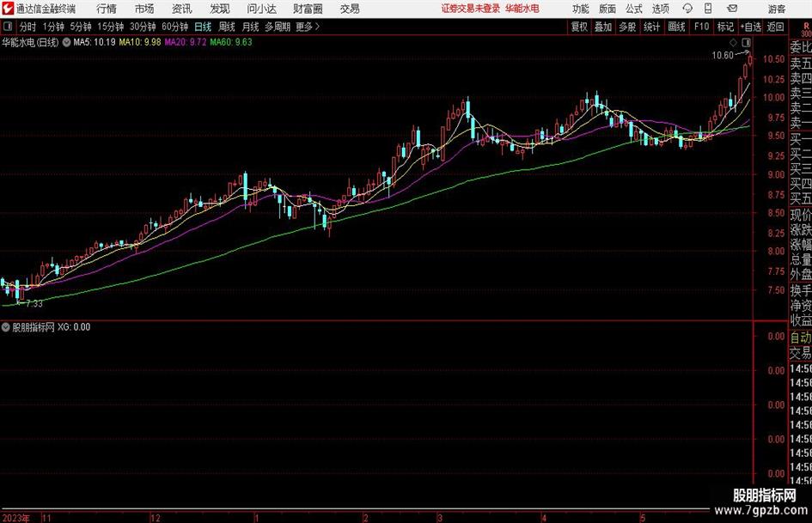Open the 版面 menu
Screen dimensions: 812x523
[607, 9]
